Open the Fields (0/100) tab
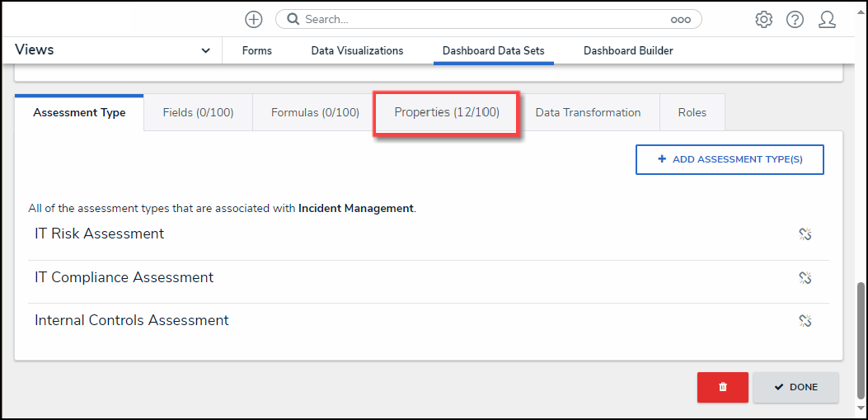Image resolution: width=868 pixels, height=420 pixels. point(198,112)
